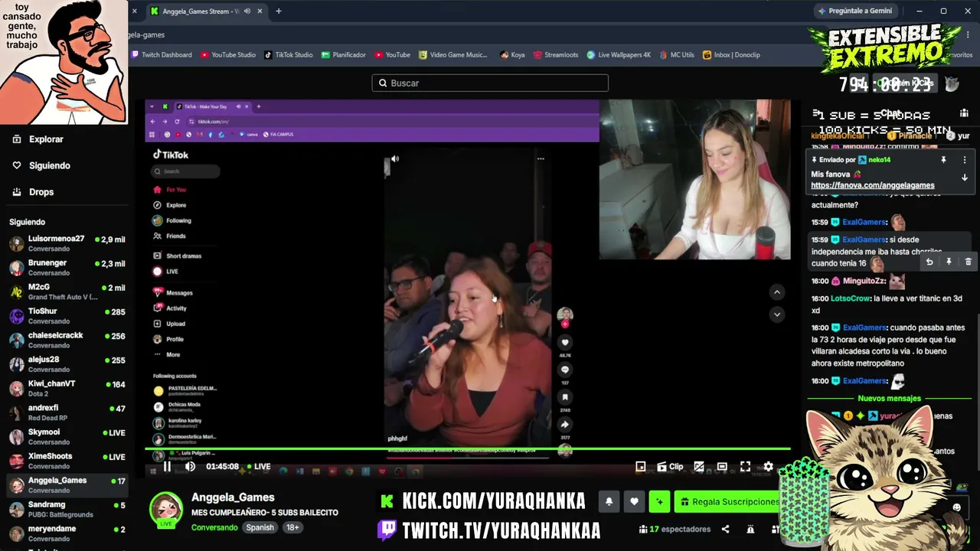The image size is (980, 551).
Task: Pause the live stream playback
Action: 167,466
